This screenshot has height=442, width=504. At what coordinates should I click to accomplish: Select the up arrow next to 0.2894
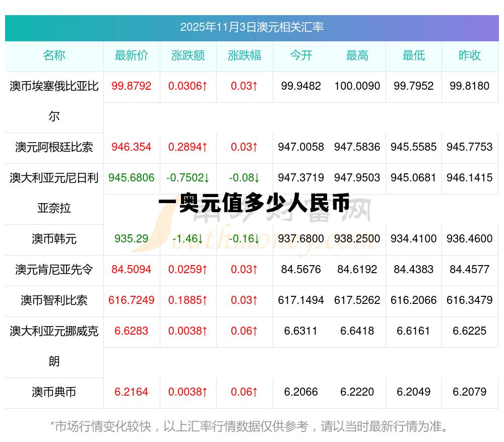pyautogui.click(x=205, y=147)
